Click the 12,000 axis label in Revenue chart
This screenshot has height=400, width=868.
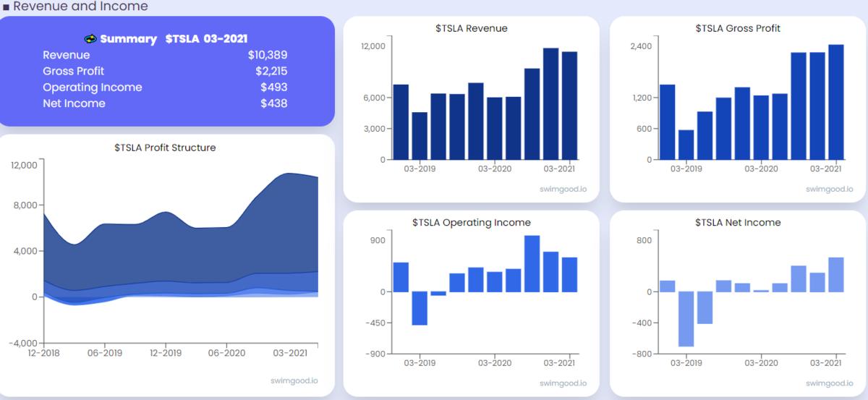tap(373, 46)
